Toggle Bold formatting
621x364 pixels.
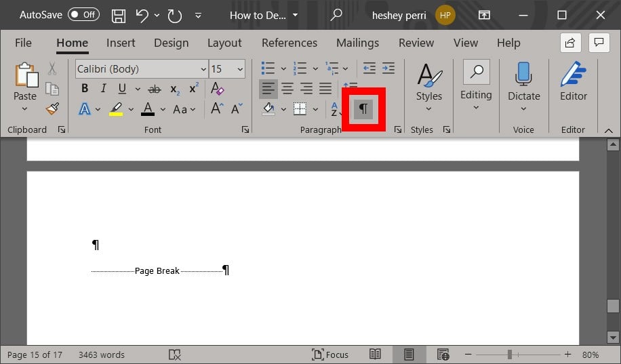[85, 89]
